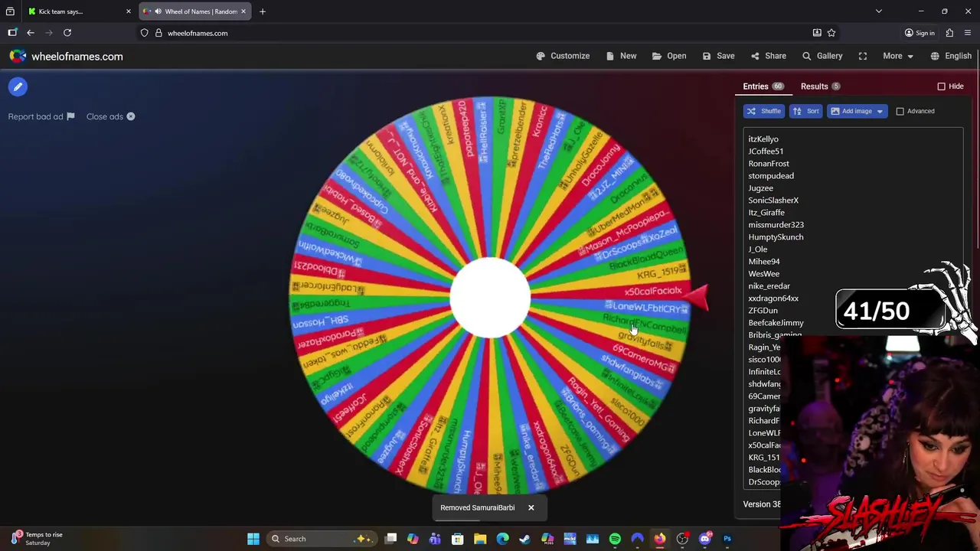Open Microsoft Teams from the taskbar
980x551 pixels.
(x=435, y=539)
